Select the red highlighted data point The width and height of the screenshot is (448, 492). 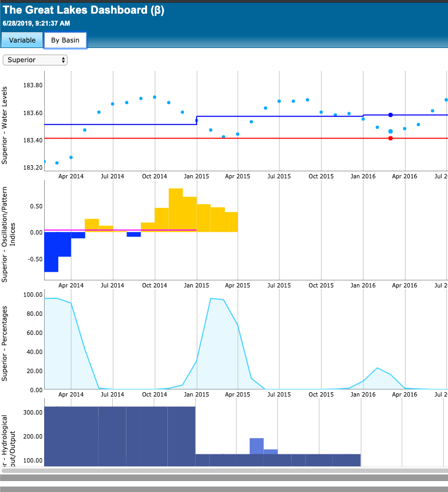pyautogui.click(x=390, y=139)
